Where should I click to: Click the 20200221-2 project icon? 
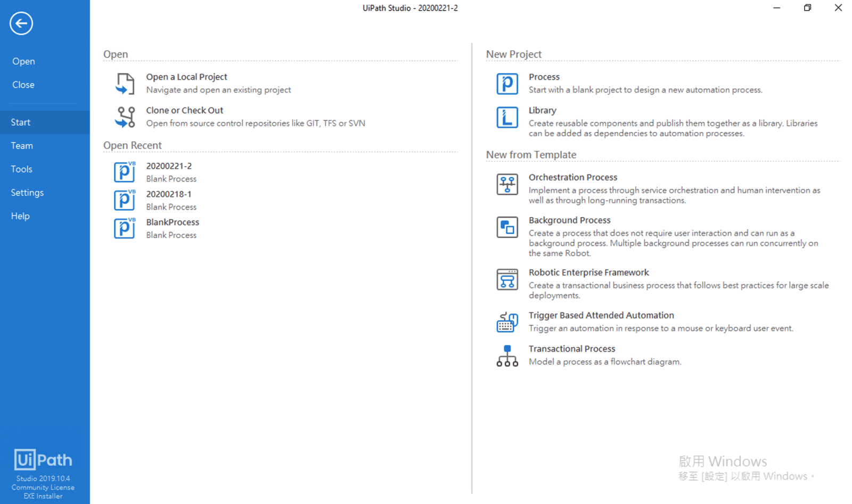pos(125,172)
